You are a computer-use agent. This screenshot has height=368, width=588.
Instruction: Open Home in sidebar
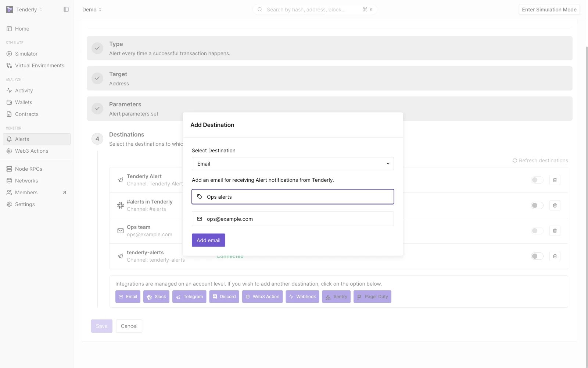click(x=37, y=29)
